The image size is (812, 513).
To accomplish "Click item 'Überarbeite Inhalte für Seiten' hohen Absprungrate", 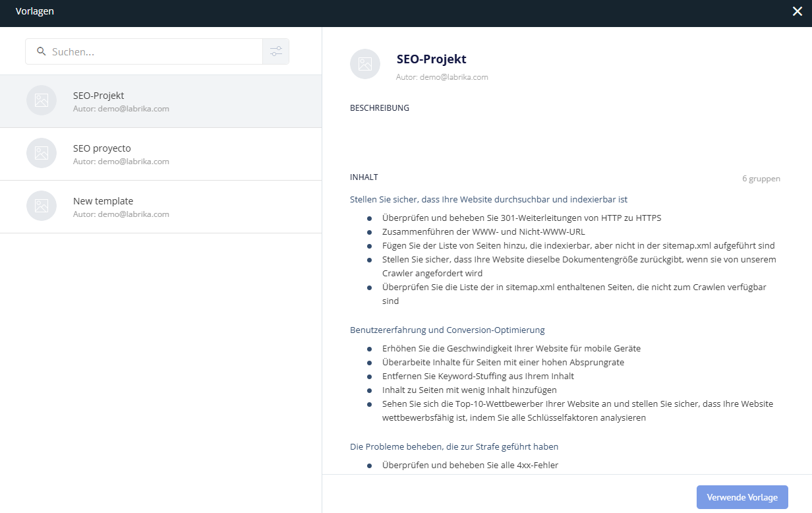I will (x=503, y=362).
